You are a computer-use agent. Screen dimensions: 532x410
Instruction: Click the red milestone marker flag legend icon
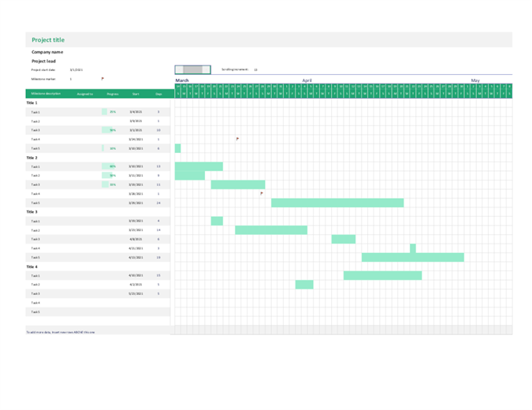coord(102,79)
